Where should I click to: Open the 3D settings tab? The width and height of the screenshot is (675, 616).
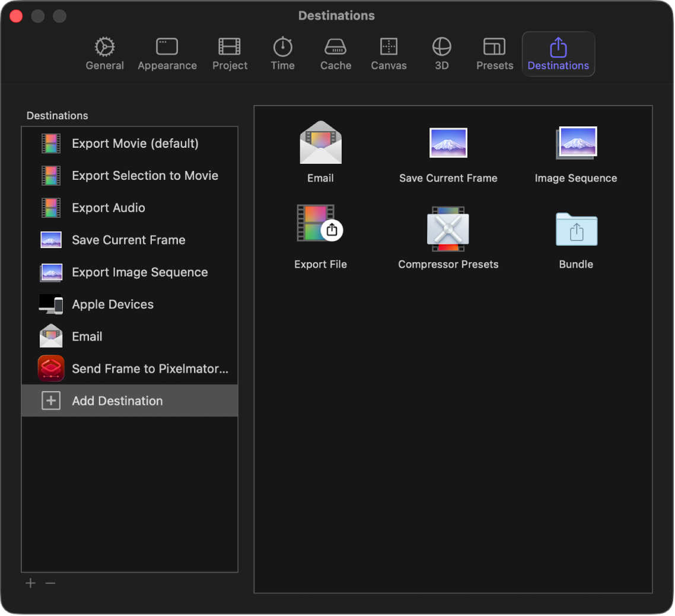pos(442,54)
